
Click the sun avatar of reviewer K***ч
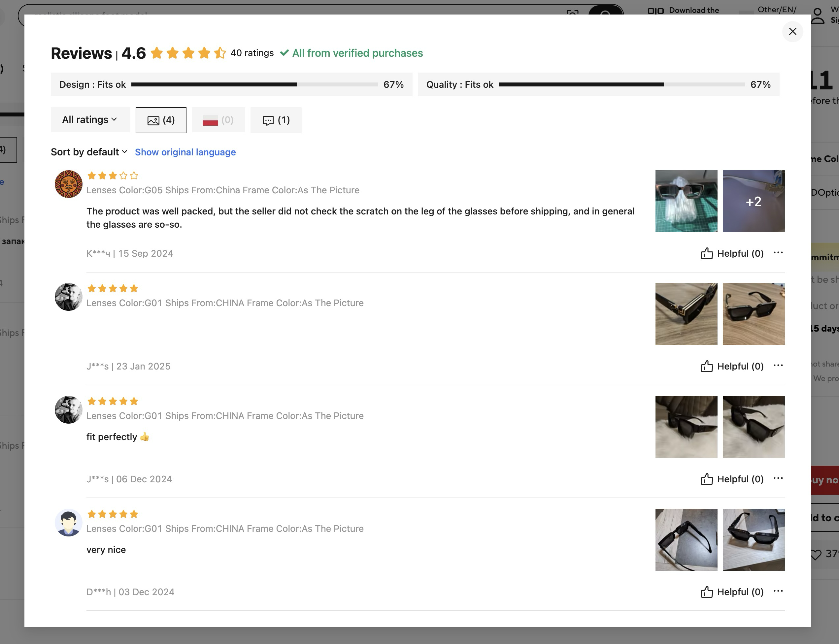(69, 184)
